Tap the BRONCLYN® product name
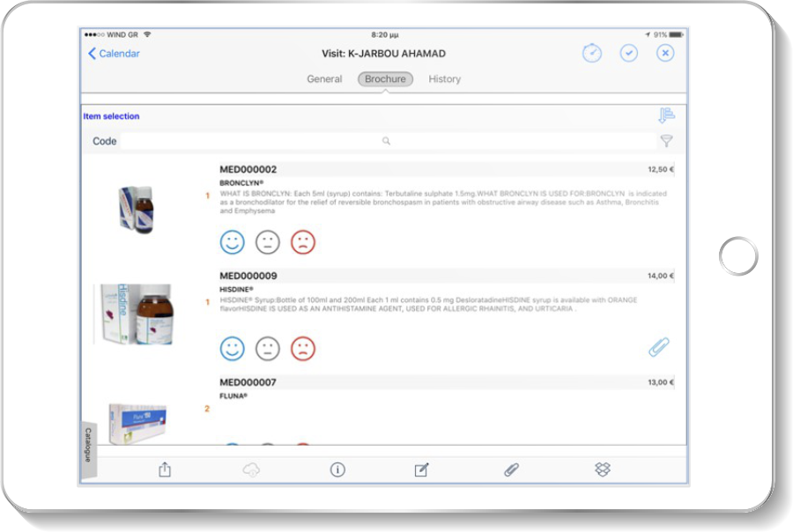Screen dimensions: 793x532 pos(241,182)
